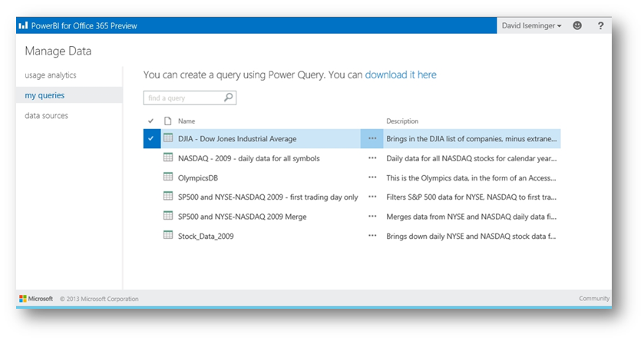This screenshot has height=341, width=644.
Task: Select the OlympicsDB query name
Action: coord(198,178)
